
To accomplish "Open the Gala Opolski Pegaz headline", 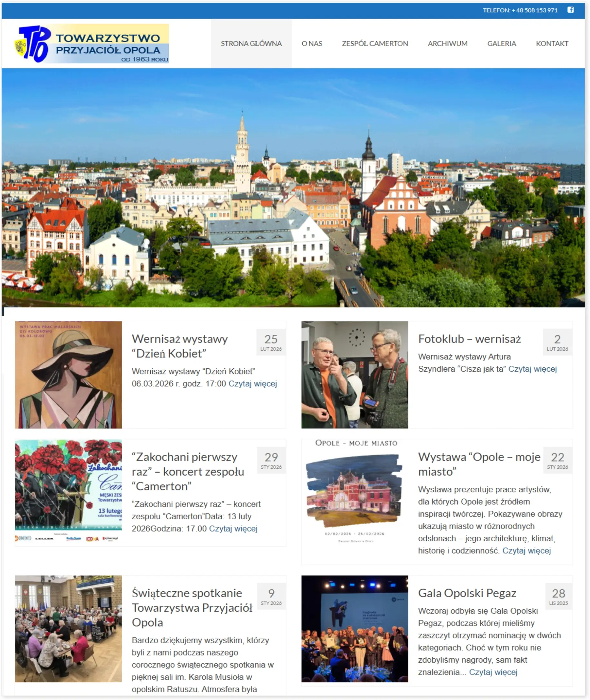I will coord(467,593).
